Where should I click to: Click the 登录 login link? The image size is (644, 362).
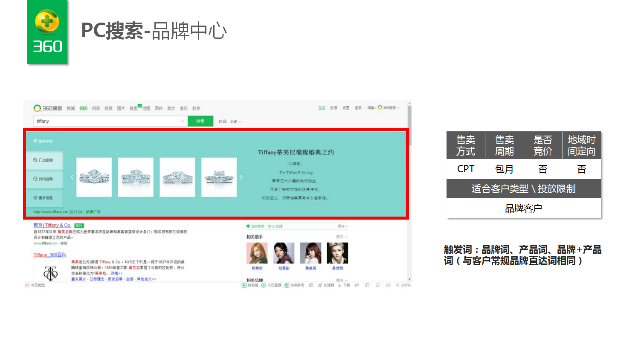coord(358,108)
